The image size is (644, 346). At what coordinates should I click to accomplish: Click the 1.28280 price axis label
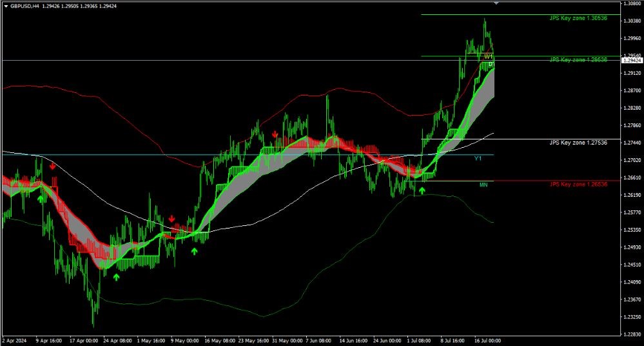pos(632,108)
